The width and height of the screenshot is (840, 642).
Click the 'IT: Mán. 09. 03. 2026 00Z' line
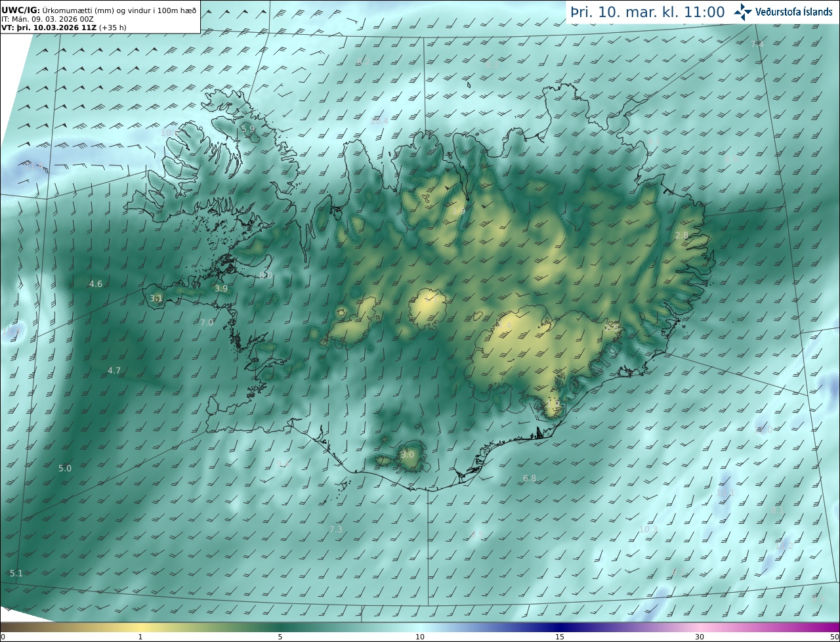pyautogui.click(x=47, y=20)
